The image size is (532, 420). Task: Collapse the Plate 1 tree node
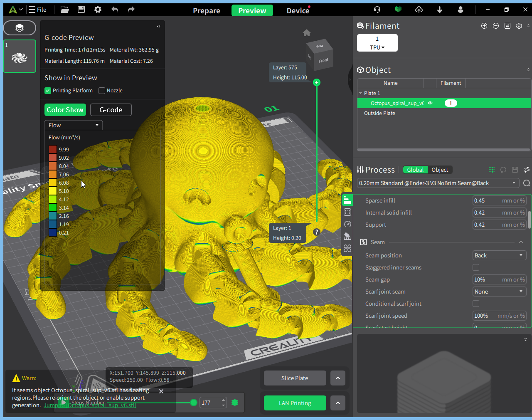361,93
